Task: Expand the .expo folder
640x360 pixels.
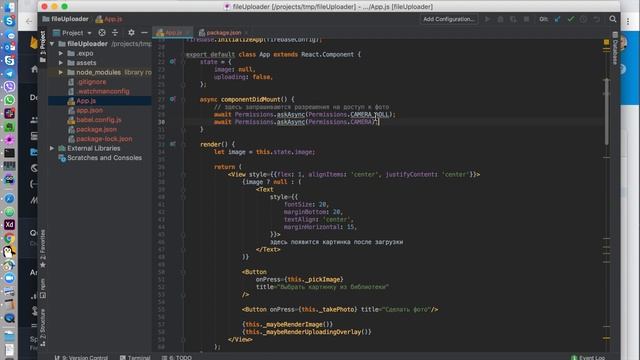Action: [x=61, y=53]
